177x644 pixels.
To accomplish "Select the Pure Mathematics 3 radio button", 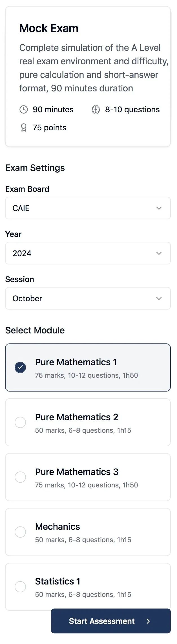I will click(x=20, y=477).
